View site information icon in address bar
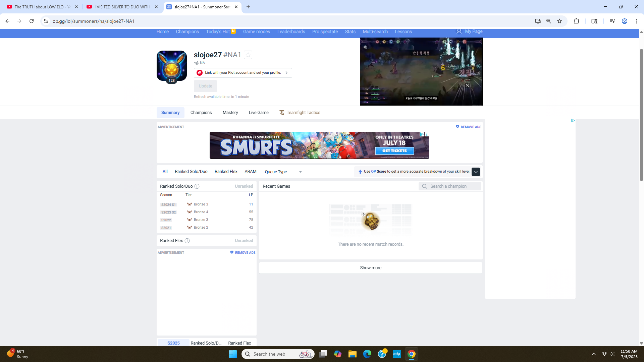The height and width of the screenshot is (362, 644). (46, 21)
